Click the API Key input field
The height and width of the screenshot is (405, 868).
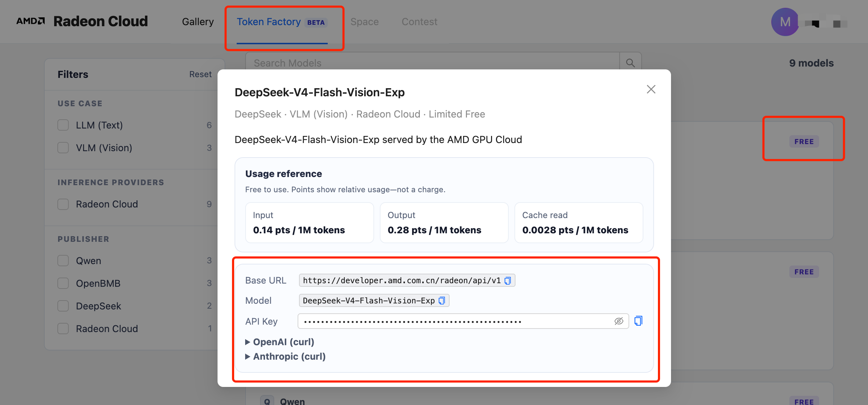coord(463,321)
